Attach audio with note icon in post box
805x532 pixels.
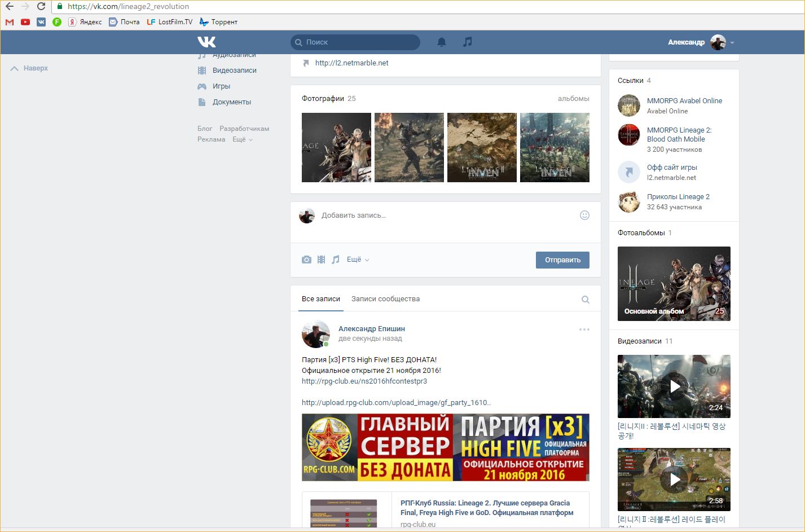tap(336, 260)
